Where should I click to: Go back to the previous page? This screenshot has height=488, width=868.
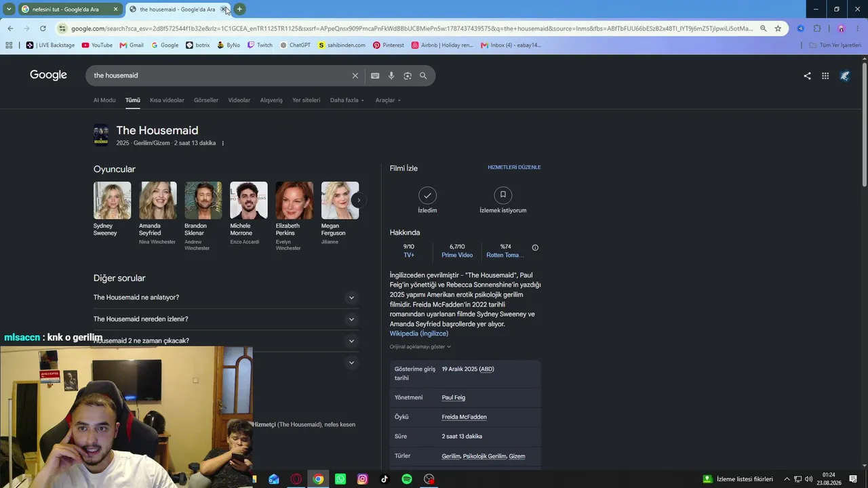tap(10, 28)
